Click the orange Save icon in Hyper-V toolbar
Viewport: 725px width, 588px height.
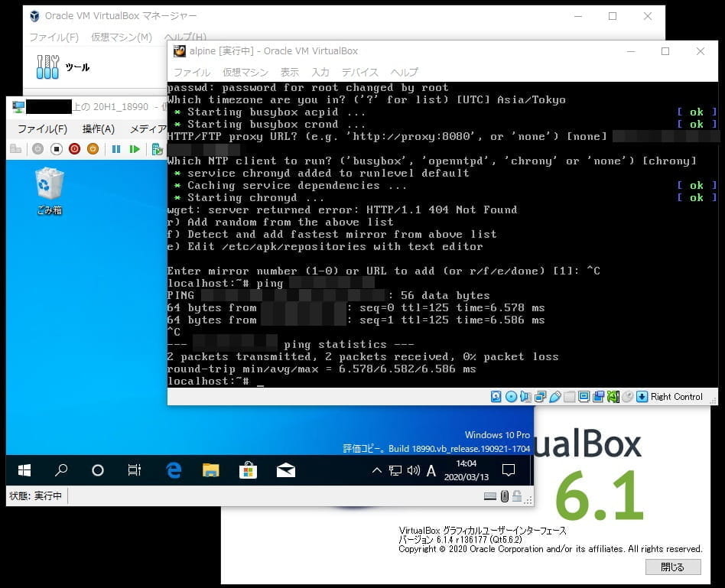(x=93, y=149)
